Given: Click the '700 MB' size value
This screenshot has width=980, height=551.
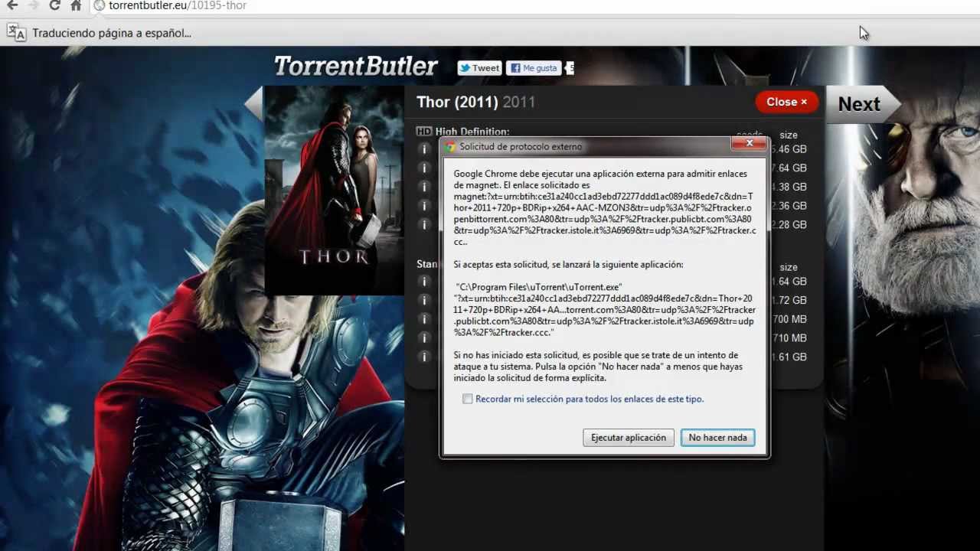Looking at the screenshot, I should pyautogui.click(x=789, y=319).
